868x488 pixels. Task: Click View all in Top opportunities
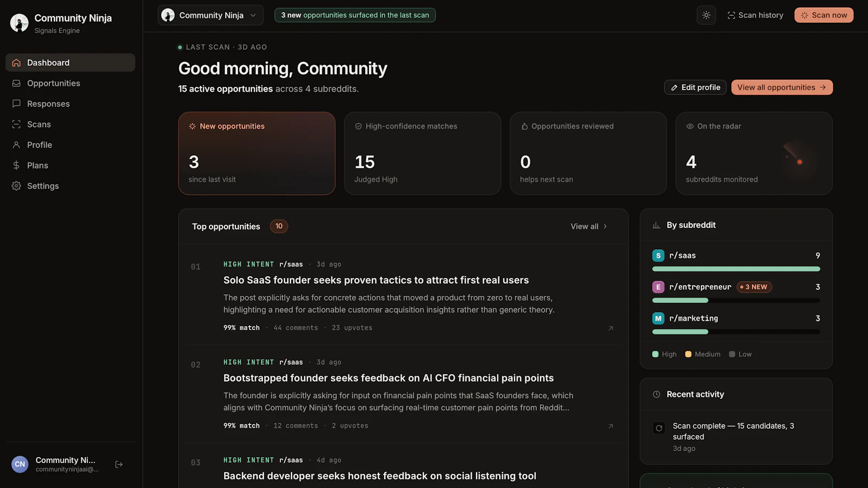589,226
